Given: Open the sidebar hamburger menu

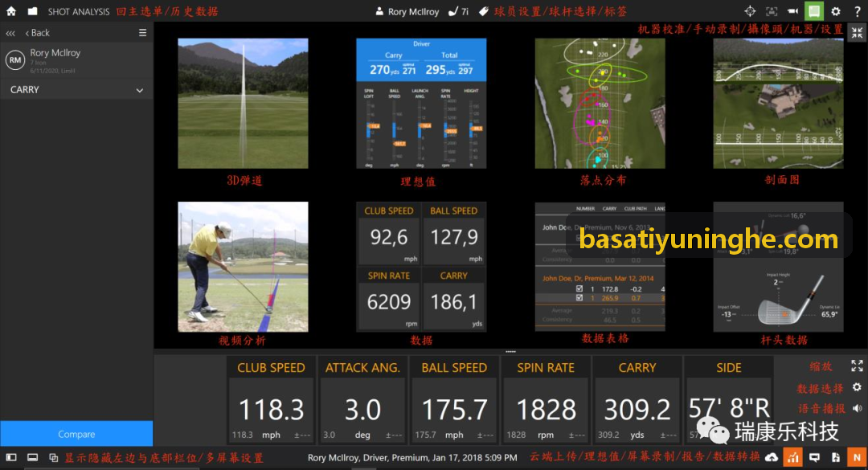Looking at the screenshot, I should (142, 33).
